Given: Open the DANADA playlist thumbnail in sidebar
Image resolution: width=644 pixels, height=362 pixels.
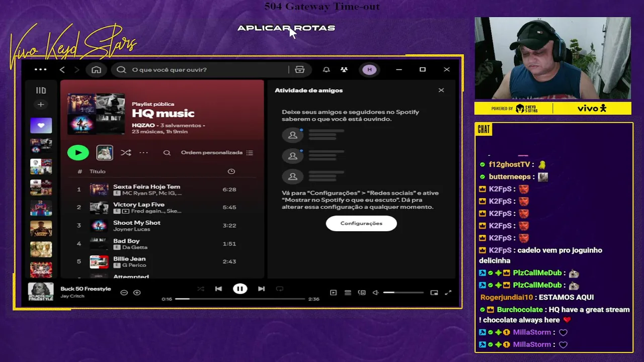Looking at the screenshot, I should click(x=41, y=270).
